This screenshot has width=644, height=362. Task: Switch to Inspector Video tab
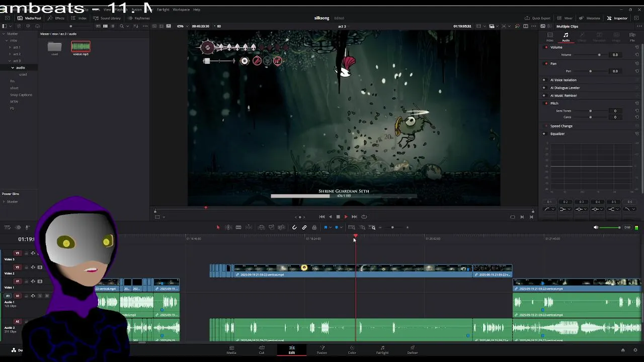(550, 37)
